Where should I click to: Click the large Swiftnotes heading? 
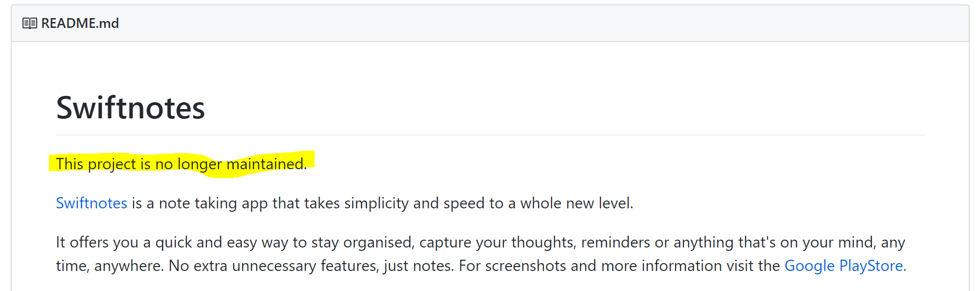(x=131, y=108)
